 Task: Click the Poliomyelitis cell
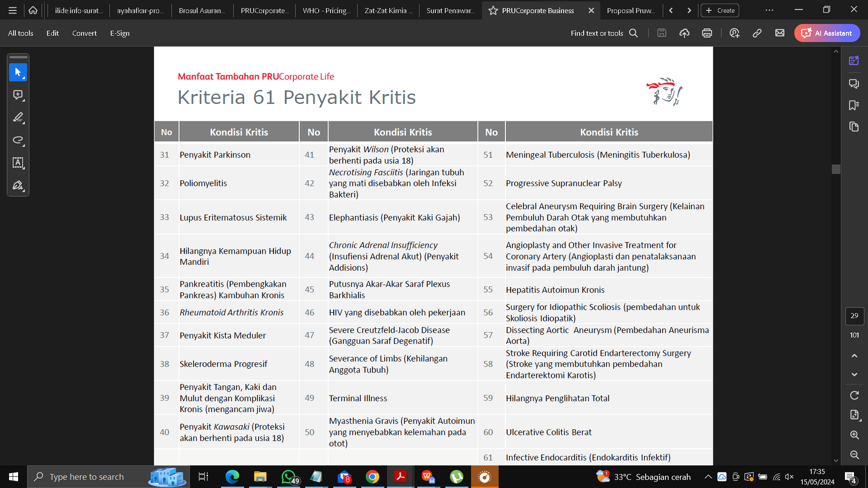tap(239, 183)
